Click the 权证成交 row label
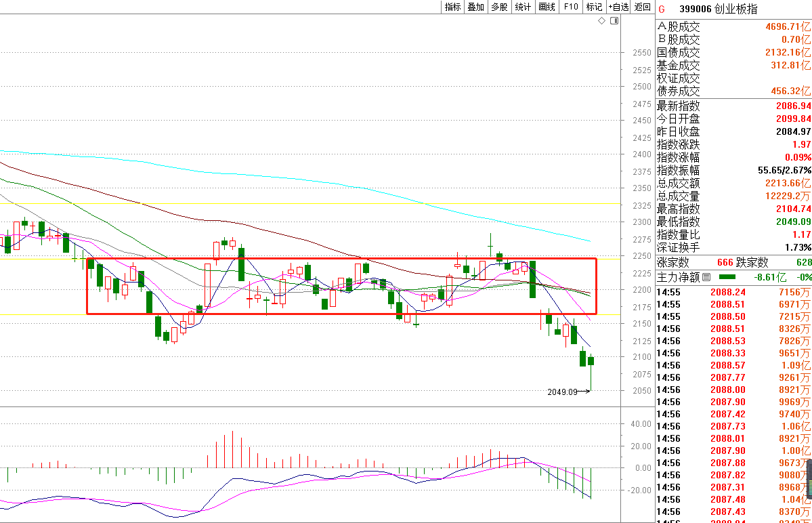This screenshot has height=523, width=812. (679, 78)
